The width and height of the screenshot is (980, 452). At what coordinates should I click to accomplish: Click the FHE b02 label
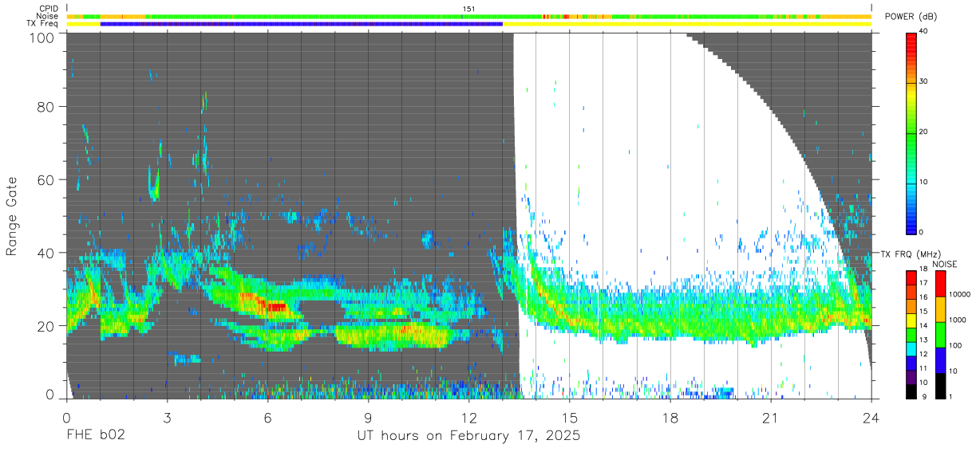(x=96, y=436)
